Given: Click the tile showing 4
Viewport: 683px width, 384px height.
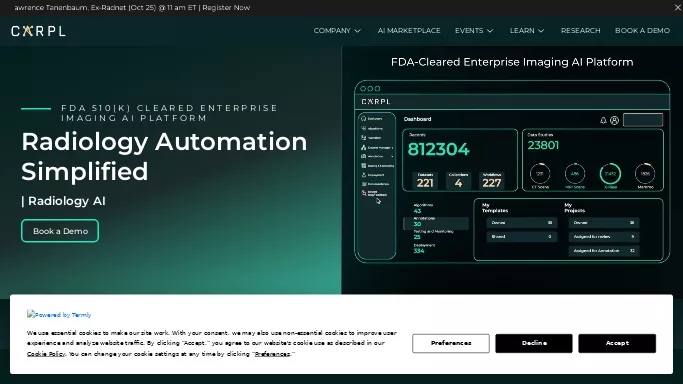Looking at the screenshot, I should [458, 180].
